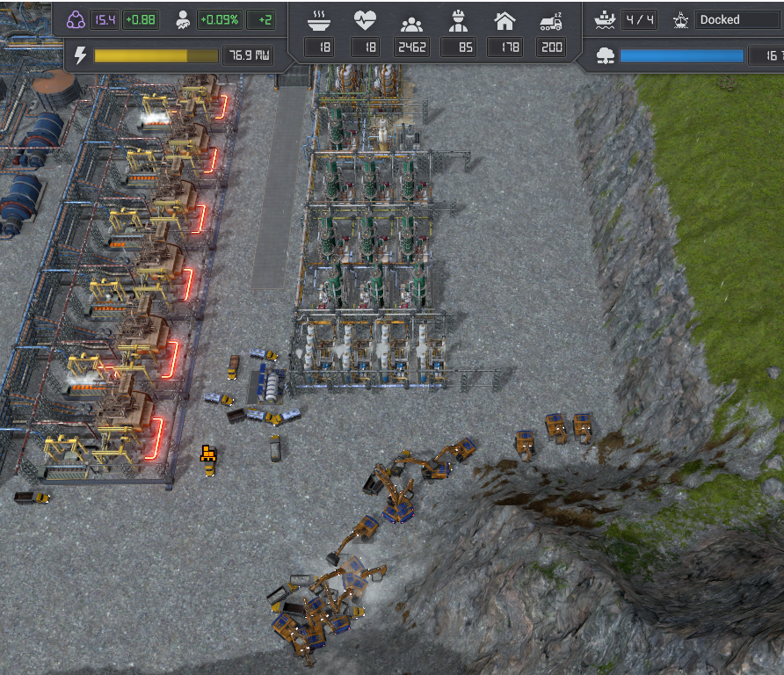Open population growth person icon
This screenshot has width=784, height=675.
[x=183, y=20]
